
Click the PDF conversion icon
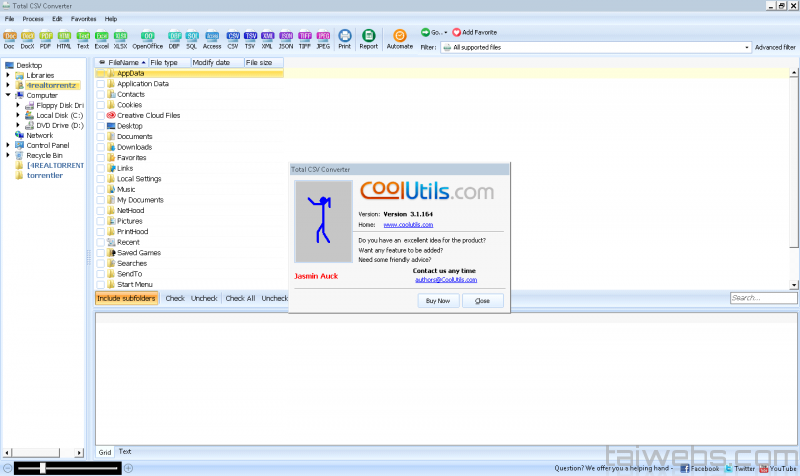(46, 37)
